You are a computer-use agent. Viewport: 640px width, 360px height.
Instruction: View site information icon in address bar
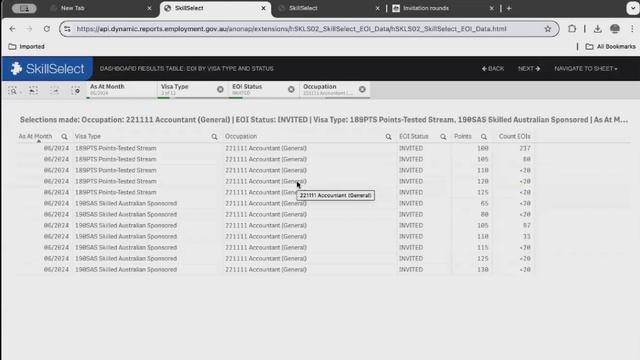67,29
